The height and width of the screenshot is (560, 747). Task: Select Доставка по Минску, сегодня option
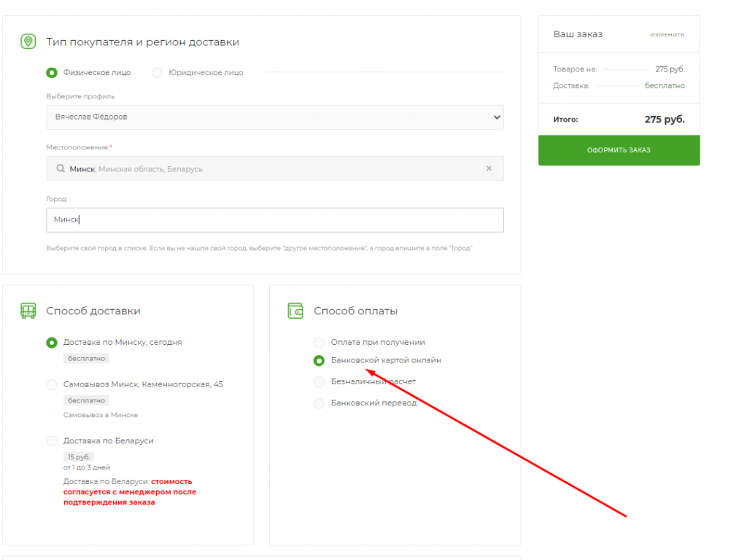(x=52, y=343)
